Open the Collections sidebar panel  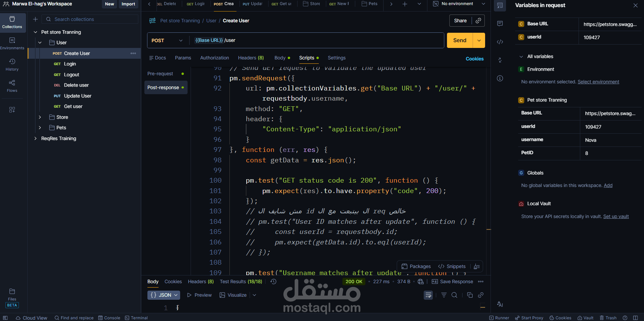tap(12, 23)
